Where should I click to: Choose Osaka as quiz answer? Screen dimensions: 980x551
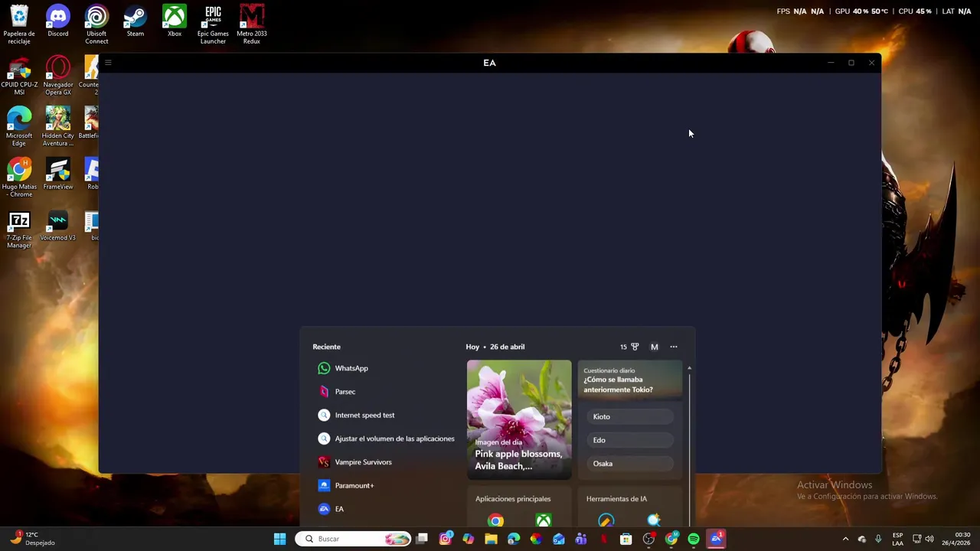(x=631, y=464)
